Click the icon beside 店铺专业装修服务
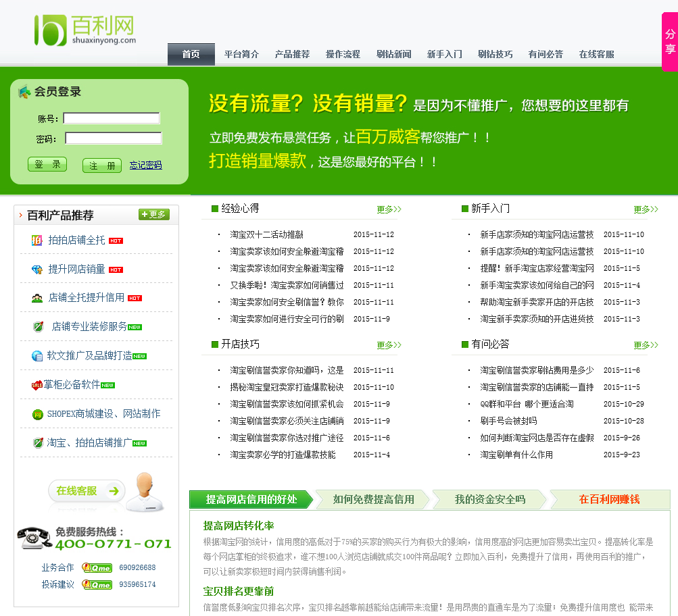The width and height of the screenshot is (678, 616). (38, 327)
